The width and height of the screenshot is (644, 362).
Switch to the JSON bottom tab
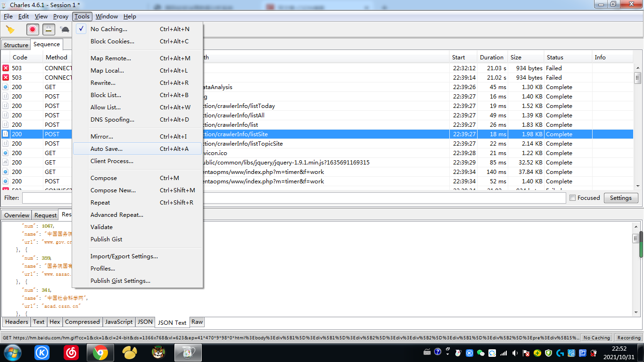click(145, 322)
